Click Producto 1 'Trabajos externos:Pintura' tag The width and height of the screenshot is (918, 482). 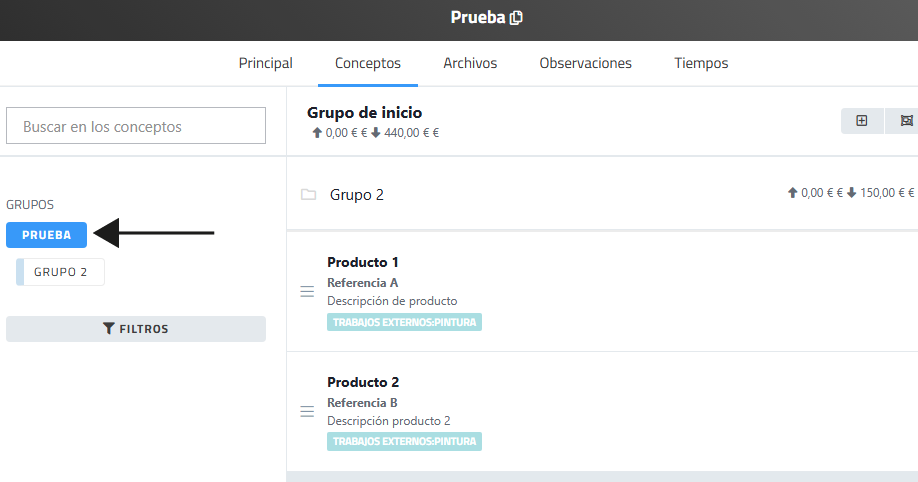[x=404, y=322]
